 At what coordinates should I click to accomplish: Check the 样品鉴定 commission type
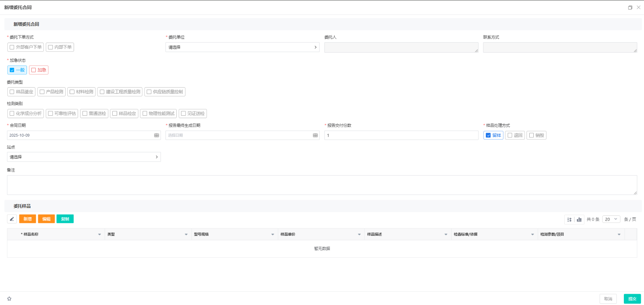click(x=21, y=92)
